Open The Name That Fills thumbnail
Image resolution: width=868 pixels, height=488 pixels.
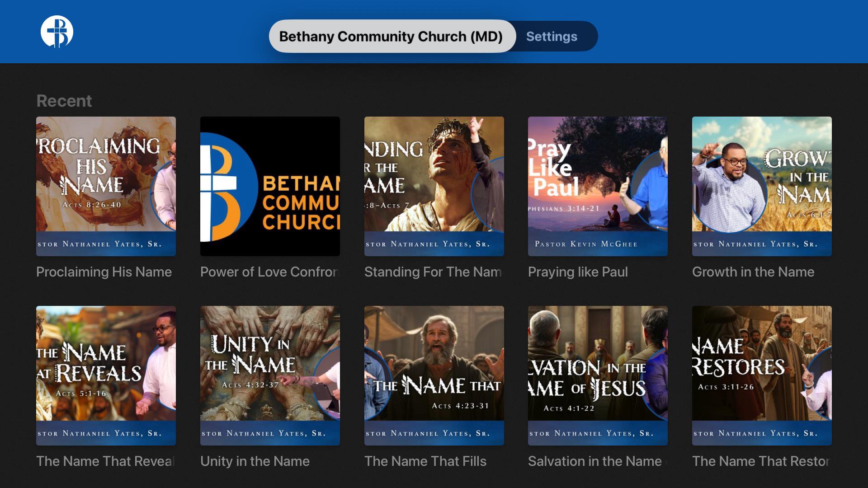point(434,375)
